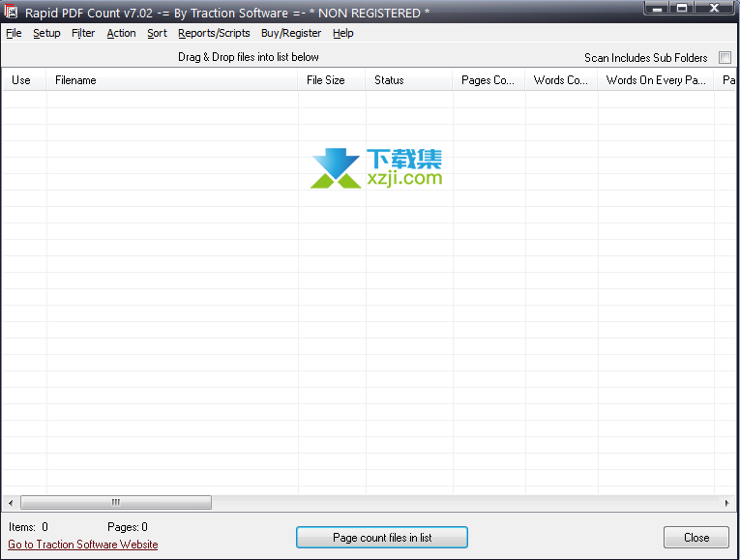Open the Help menu
The width and height of the screenshot is (740, 560).
coord(343,34)
